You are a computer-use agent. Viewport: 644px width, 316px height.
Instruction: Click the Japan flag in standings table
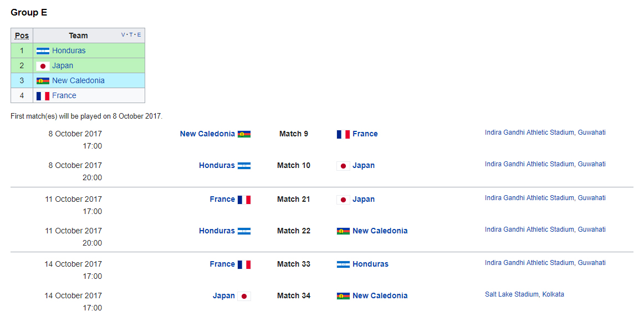[x=43, y=66]
